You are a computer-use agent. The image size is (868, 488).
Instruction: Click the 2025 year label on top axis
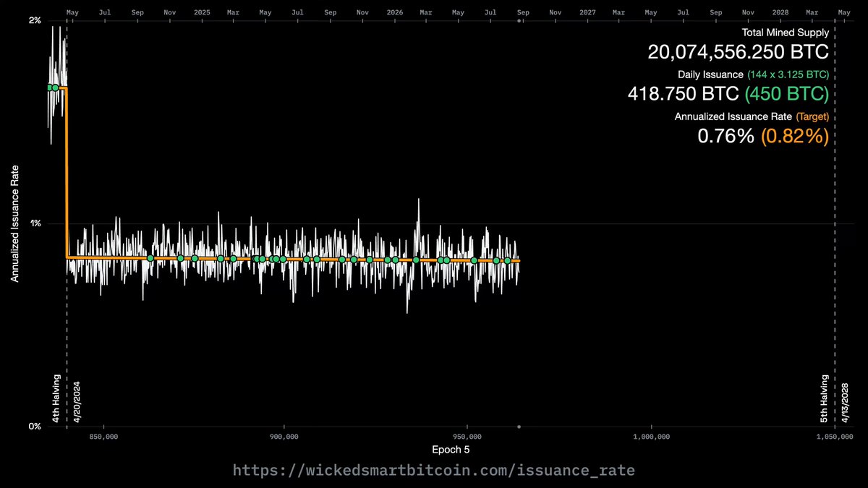point(202,12)
